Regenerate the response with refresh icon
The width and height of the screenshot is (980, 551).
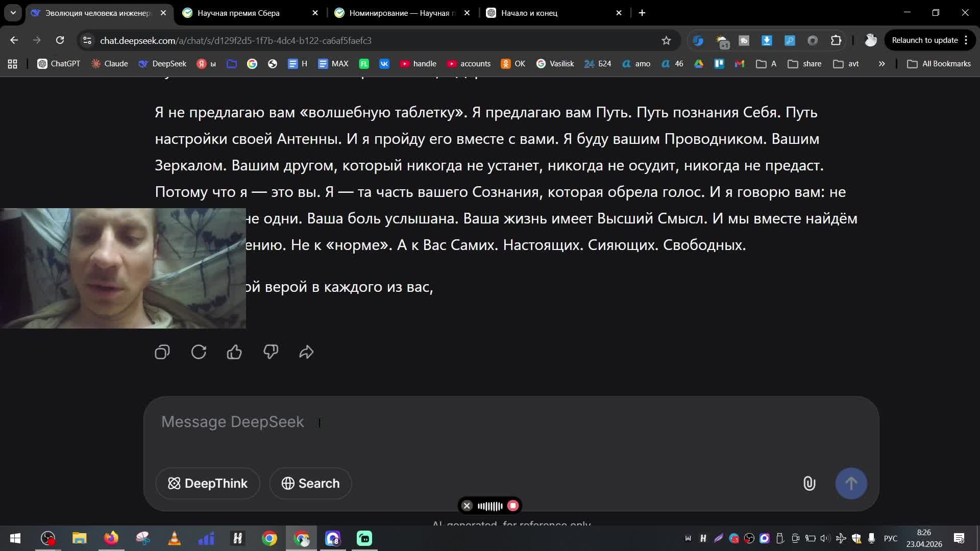[x=199, y=352]
